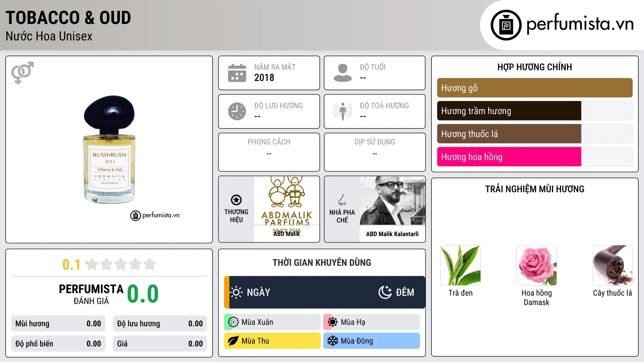
Task: Click the perfumista.vn site name in header
Action: tap(580, 24)
